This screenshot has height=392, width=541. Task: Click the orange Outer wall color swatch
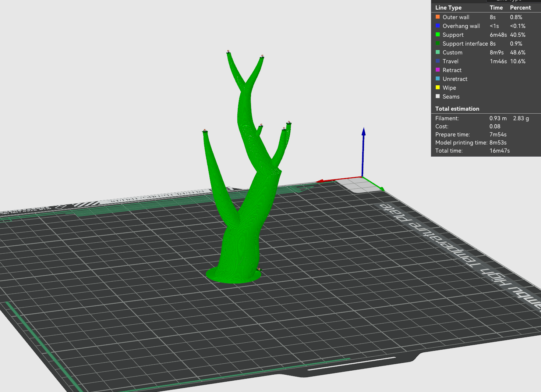tap(438, 16)
